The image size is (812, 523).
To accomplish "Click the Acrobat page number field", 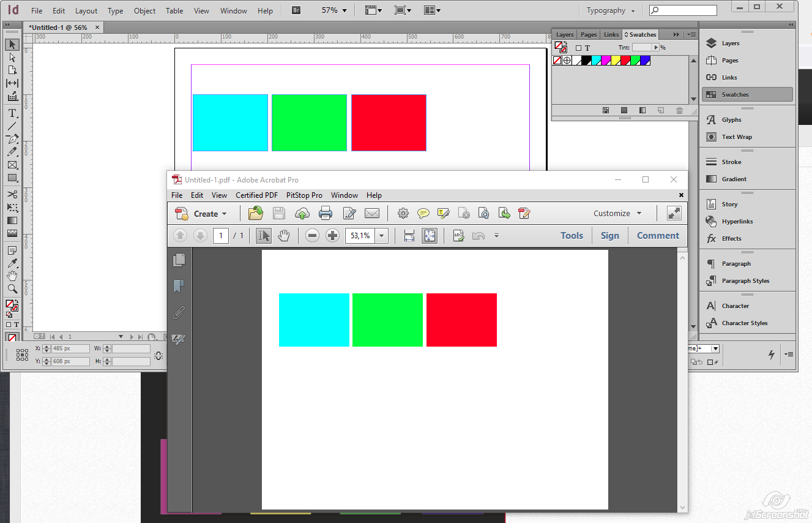I will (221, 236).
